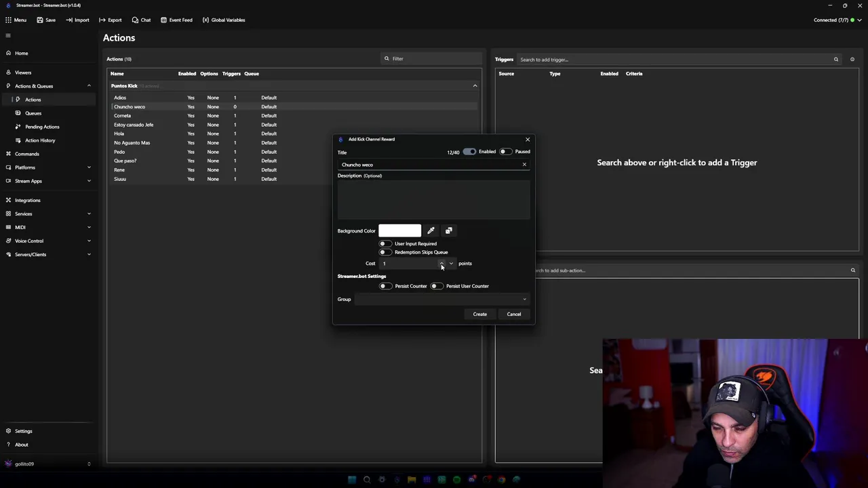The image size is (868, 488).
Task: Open the gollito09 account menu
Action: (x=47, y=464)
